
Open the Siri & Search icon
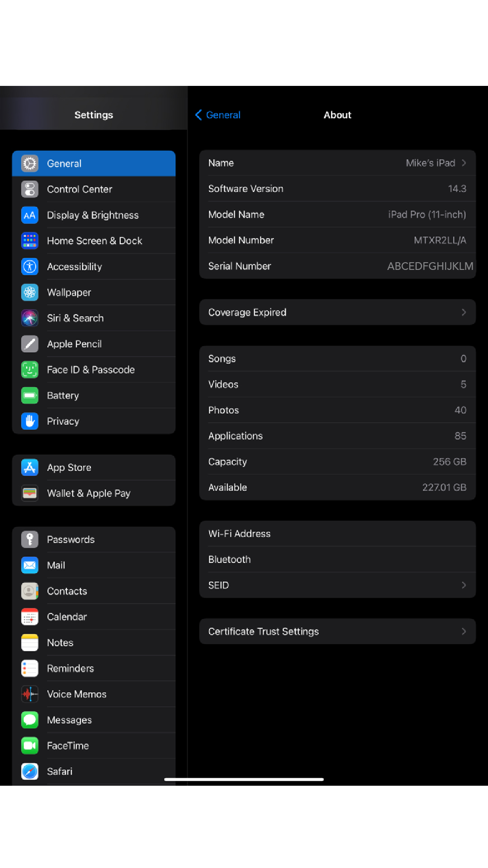tap(30, 318)
